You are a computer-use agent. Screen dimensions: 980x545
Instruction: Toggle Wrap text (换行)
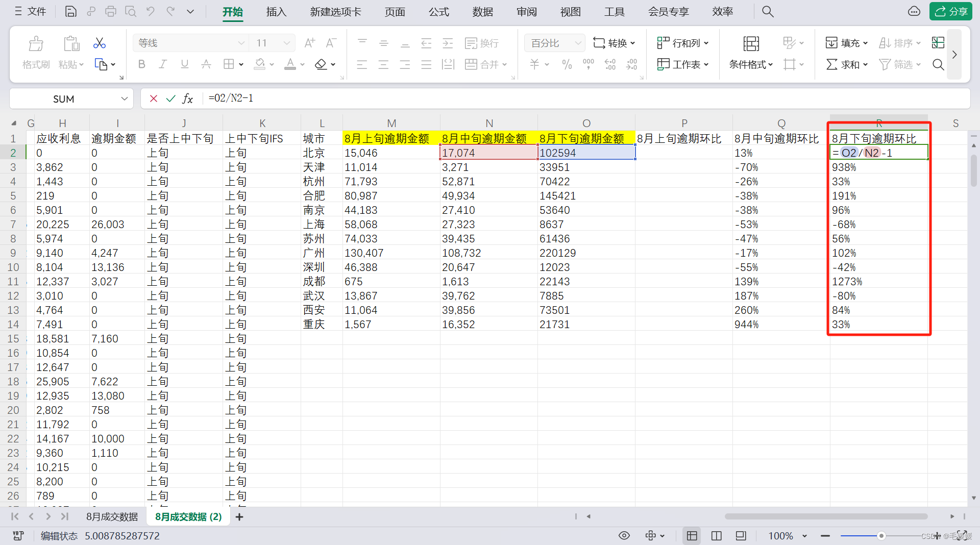(482, 43)
